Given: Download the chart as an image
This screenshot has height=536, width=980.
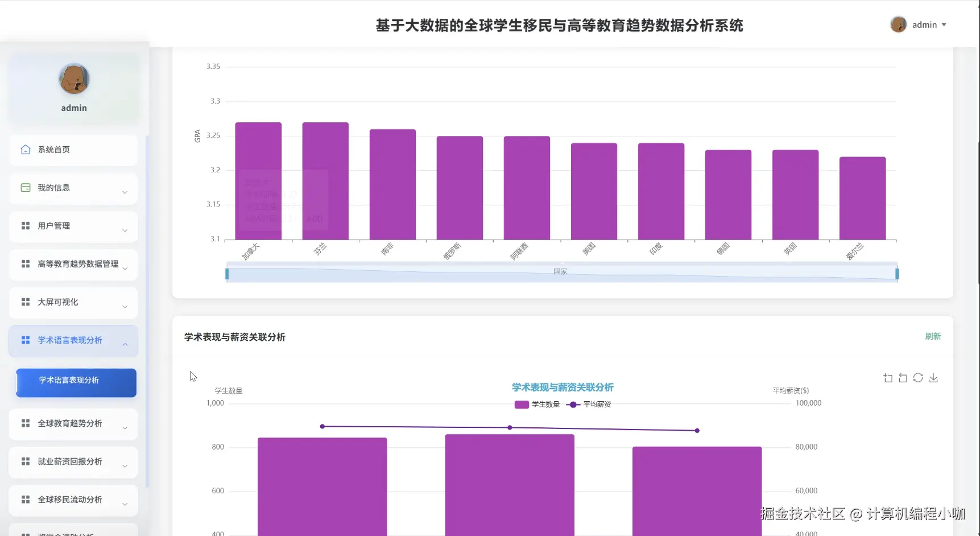Looking at the screenshot, I should 933,377.
